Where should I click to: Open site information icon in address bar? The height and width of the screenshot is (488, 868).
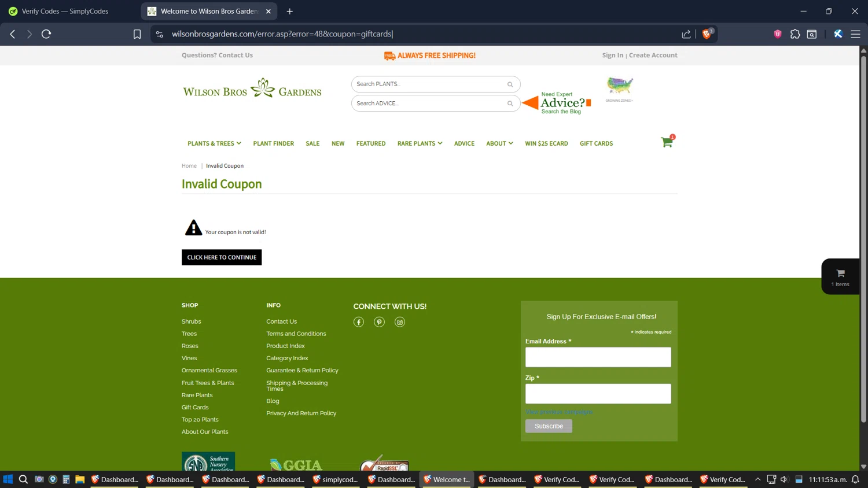click(x=160, y=34)
